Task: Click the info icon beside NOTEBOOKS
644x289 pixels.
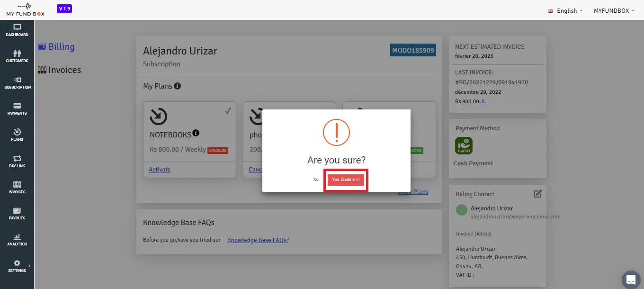Action: point(196,134)
